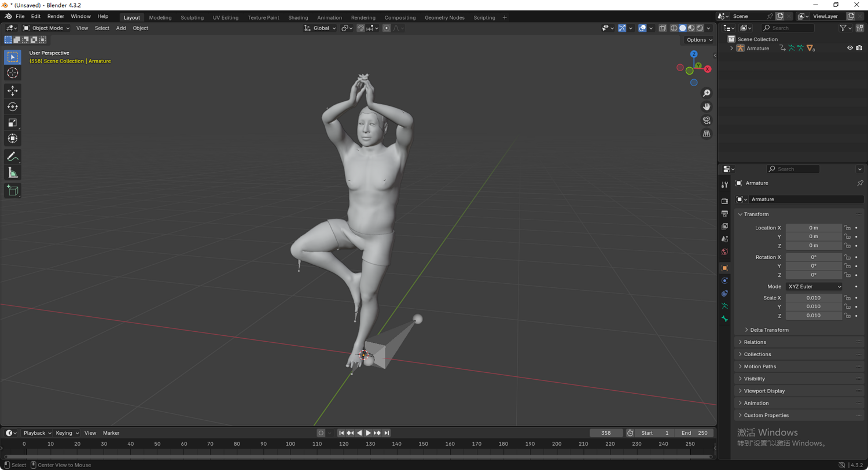
Task: Add a new workspace with plus button
Action: pos(505,17)
